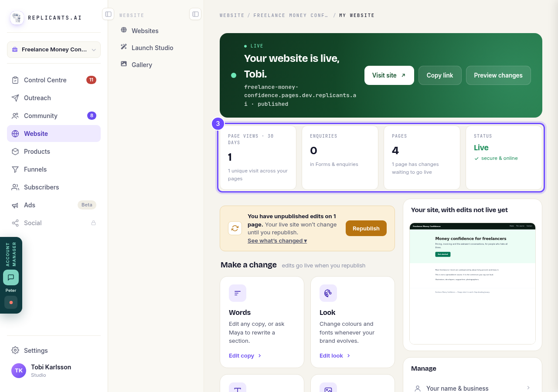Click the Subscribers people icon

pos(15,187)
